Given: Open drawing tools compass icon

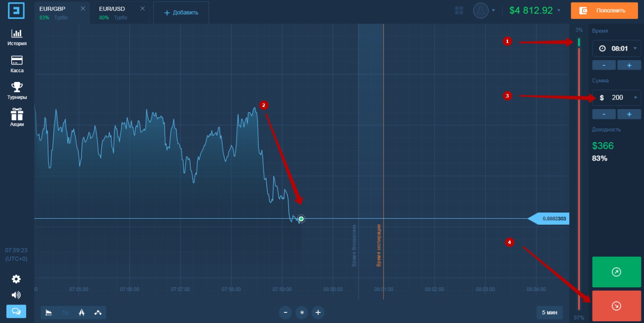Looking at the screenshot, I should [x=82, y=312].
